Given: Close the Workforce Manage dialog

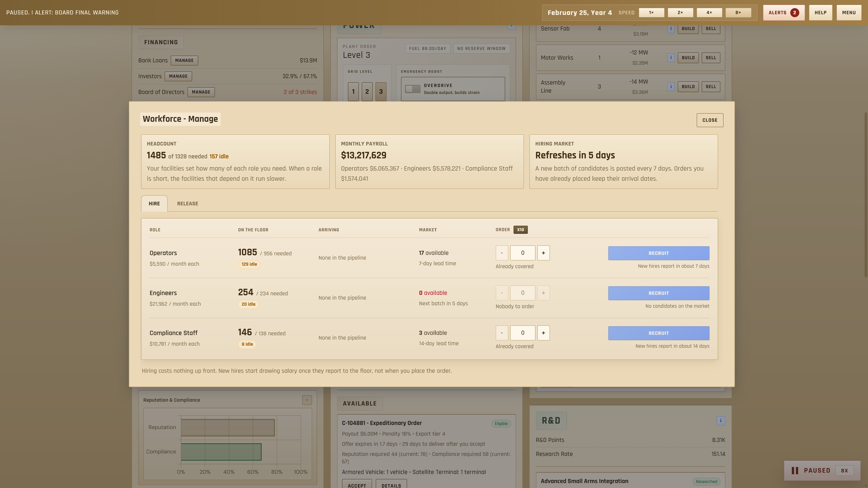Looking at the screenshot, I should (x=710, y=120).
